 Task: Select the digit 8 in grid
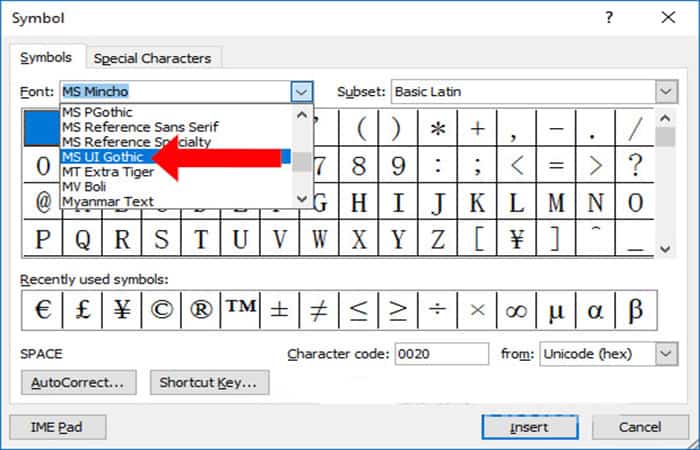coord(358,165)
